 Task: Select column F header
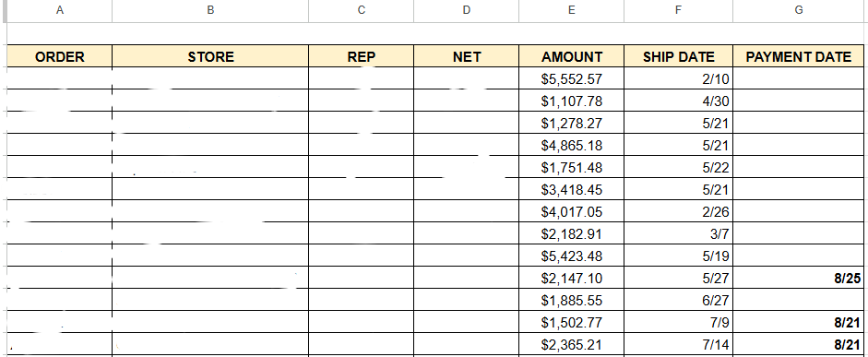679,10
